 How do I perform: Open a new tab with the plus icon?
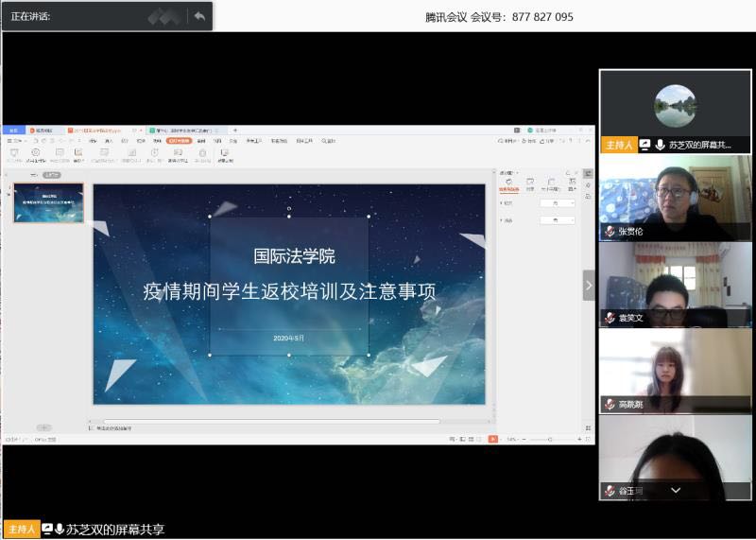[x=235, y=131]
